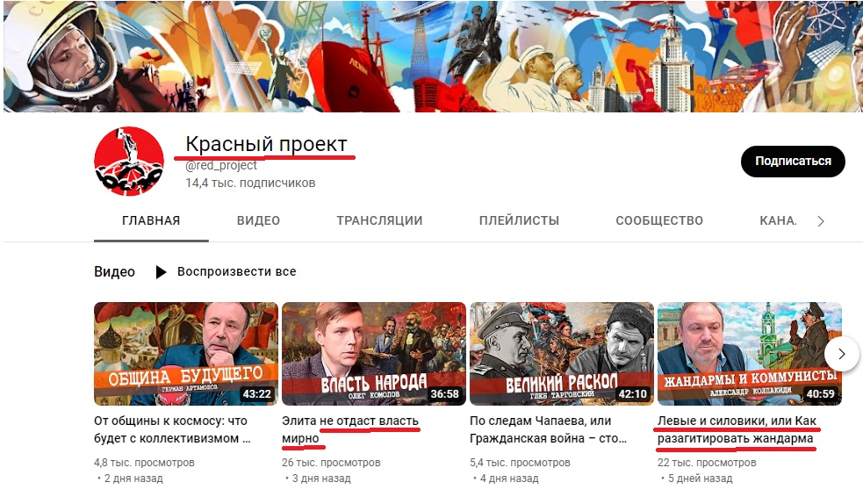This screenshot has height=504, width=863.
Task: Subscribe with the Подписаться button
Action: coord(793,162)
